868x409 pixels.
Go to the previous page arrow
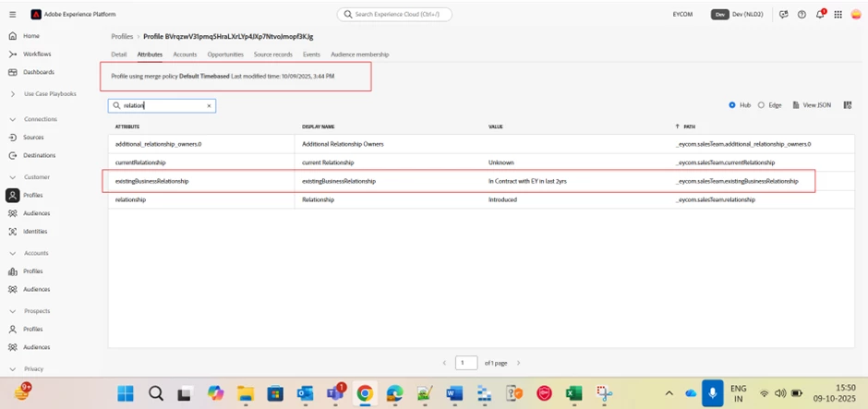click(x=444, y=363)
